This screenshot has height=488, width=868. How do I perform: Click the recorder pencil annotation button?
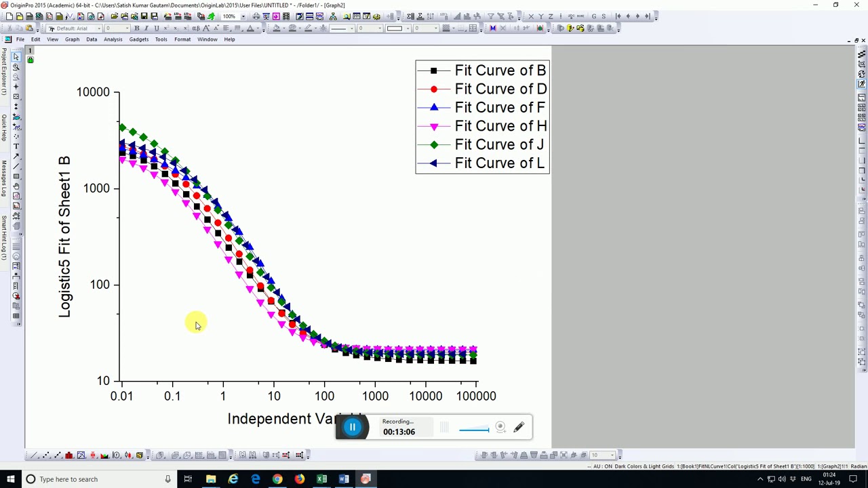click(519, 427)
